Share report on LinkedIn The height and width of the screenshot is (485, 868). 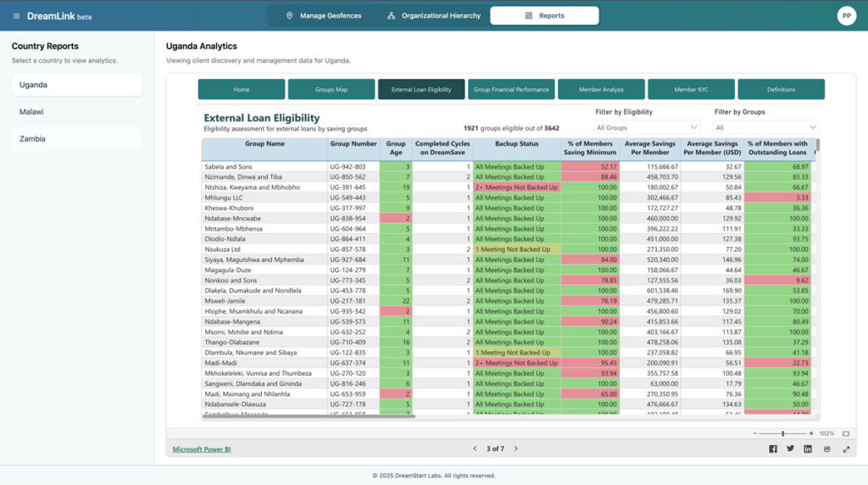tap(809, 449)
